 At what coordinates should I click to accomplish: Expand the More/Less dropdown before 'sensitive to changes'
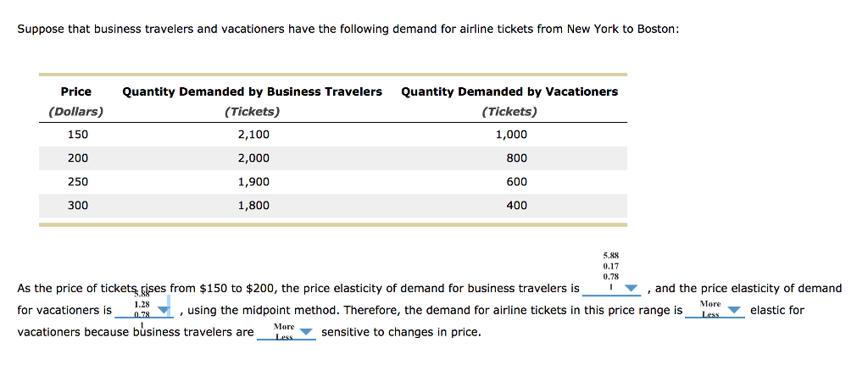306,333
